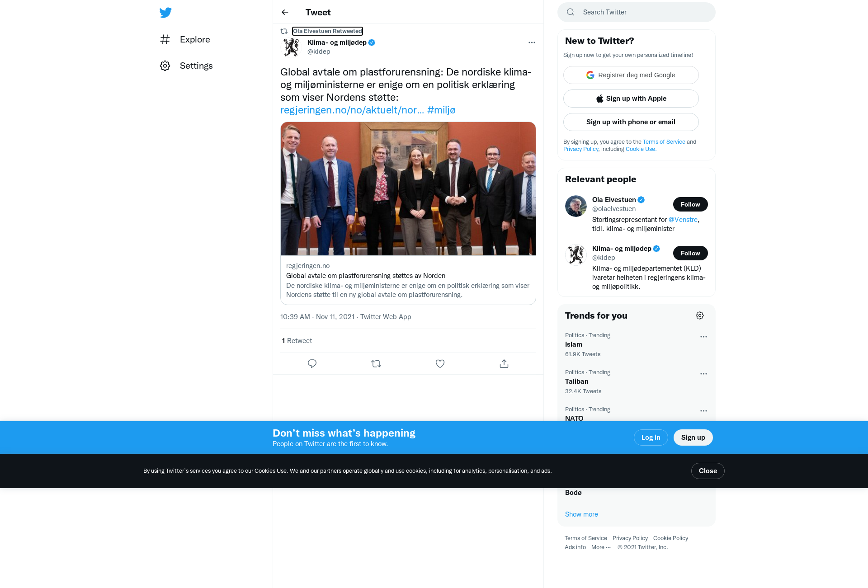The height and width of the screenshot is (588, 868).
Task: Expand options for Islam trend
Action: (703, 337)
